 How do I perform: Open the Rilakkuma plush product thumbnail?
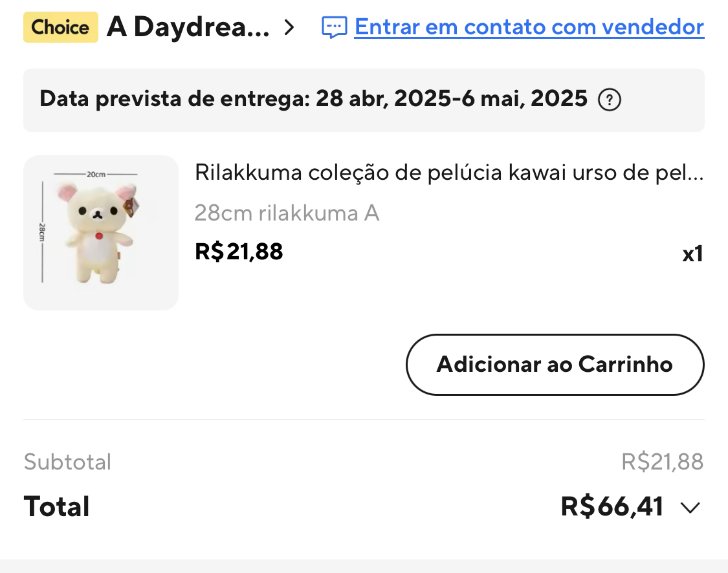[x=101, y=233]
